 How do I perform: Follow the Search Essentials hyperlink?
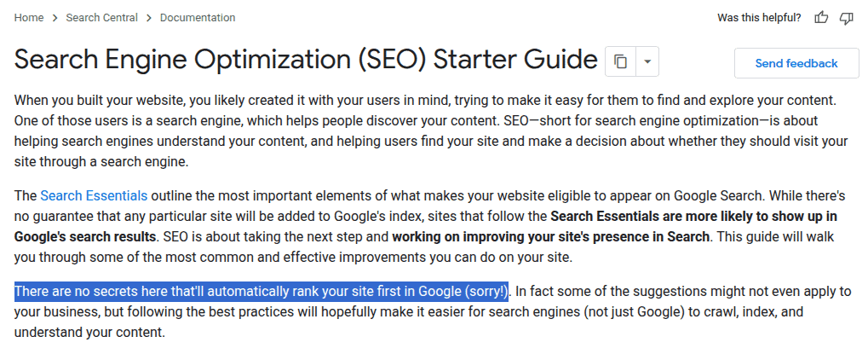pos(94,195)
